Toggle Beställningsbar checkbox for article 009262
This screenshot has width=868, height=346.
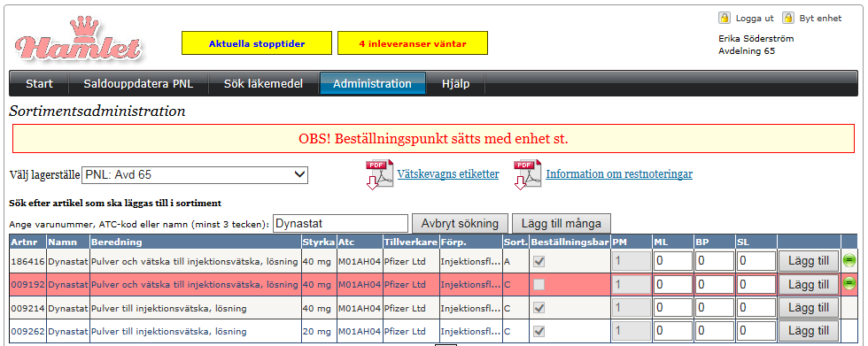click(539, 331)
